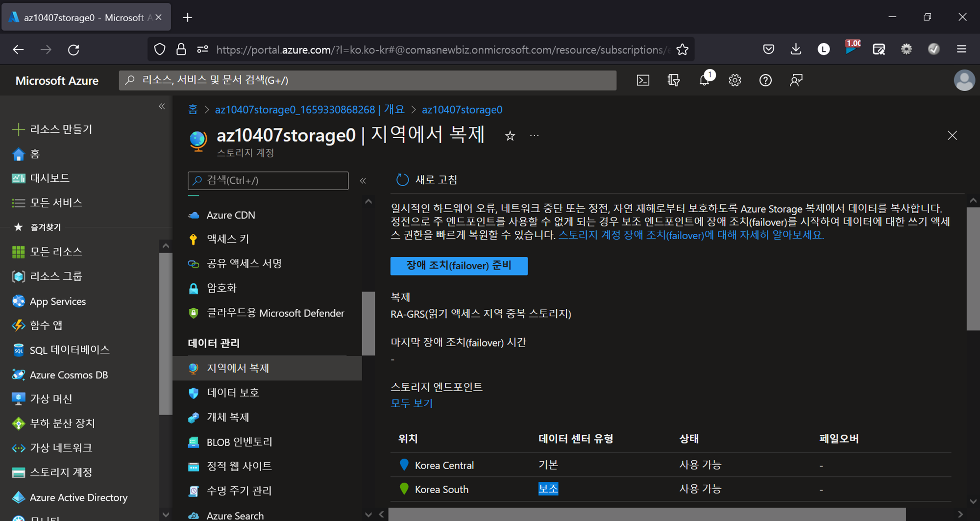The image size is (980, 521).
Task: Open help question mark icon
Action: pos(765,80)
